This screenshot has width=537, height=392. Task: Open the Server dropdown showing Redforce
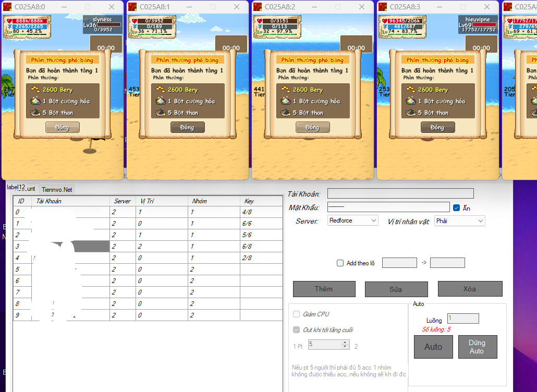353,220
